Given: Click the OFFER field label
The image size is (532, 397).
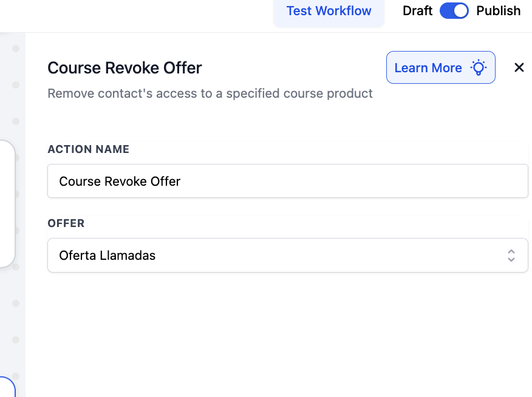Looking at the screenshot, I should pyautogui.click(x=66, y=223).
